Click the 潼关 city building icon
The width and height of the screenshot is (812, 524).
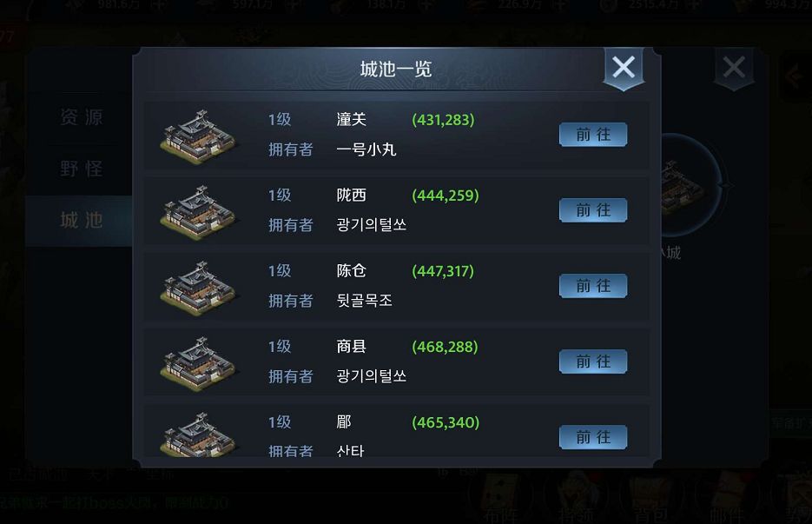(x=199, y=136)
